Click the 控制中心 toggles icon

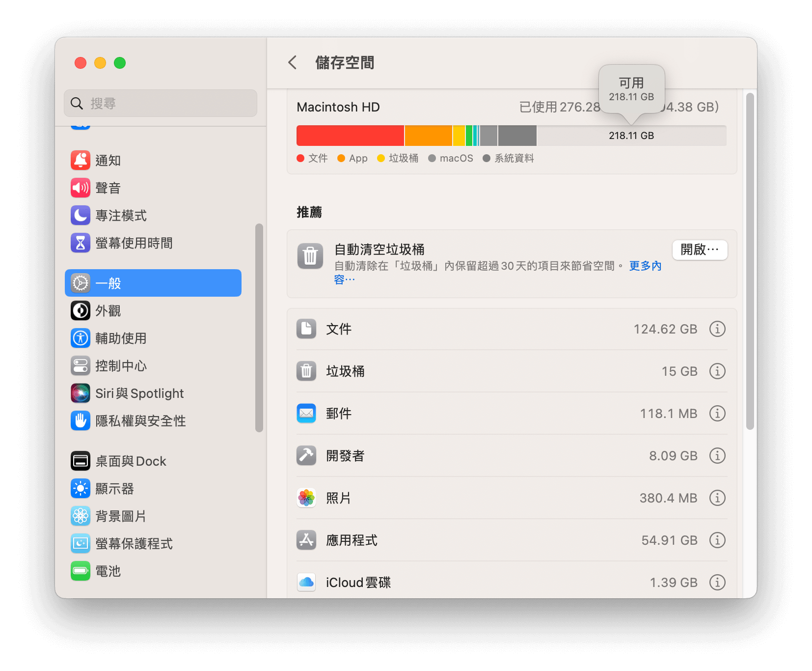(81, 365)
